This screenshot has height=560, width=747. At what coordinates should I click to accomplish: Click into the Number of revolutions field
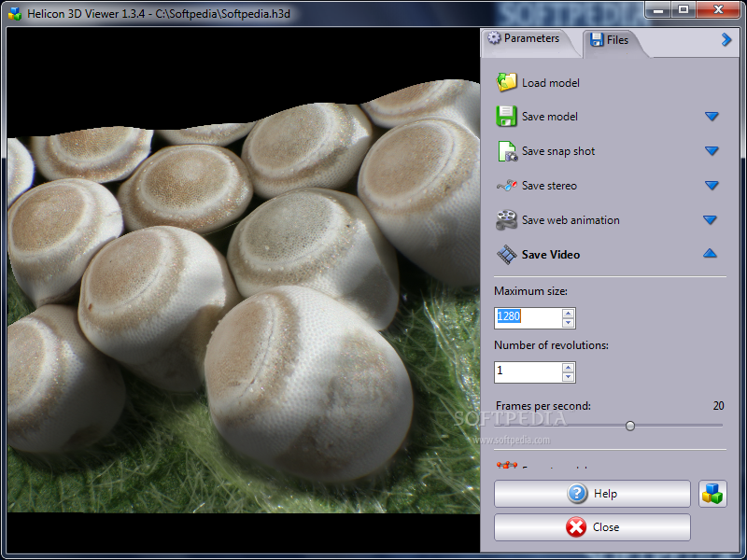point(529,371)
